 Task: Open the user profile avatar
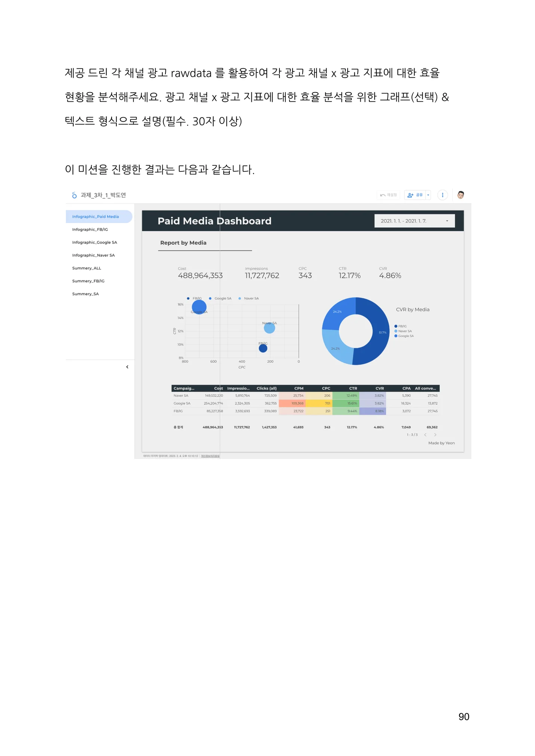461,195
